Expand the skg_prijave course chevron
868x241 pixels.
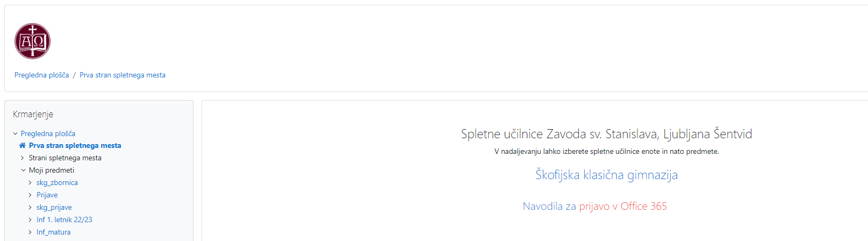pyautogui.click(x=30, y=207)
